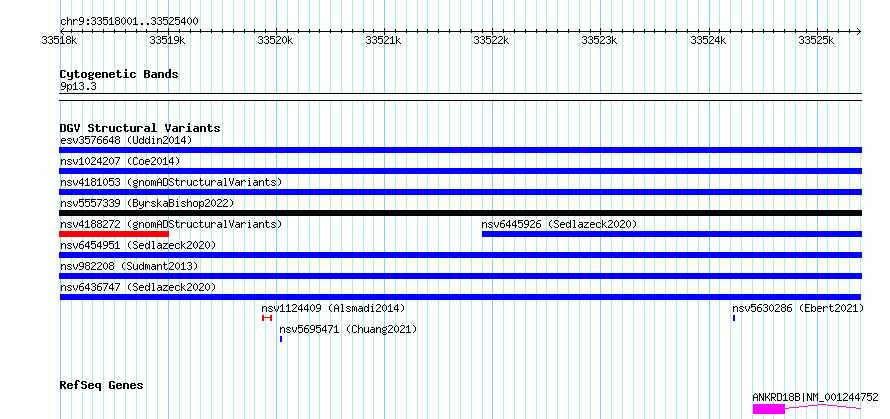Click the black 9p13.3 cytogenetic band line

pos(460,97)
